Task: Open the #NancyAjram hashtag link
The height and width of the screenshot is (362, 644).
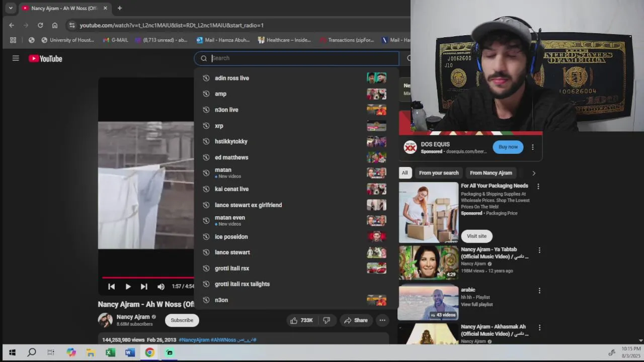Action: pyautogui.click(x=194, y=340)
